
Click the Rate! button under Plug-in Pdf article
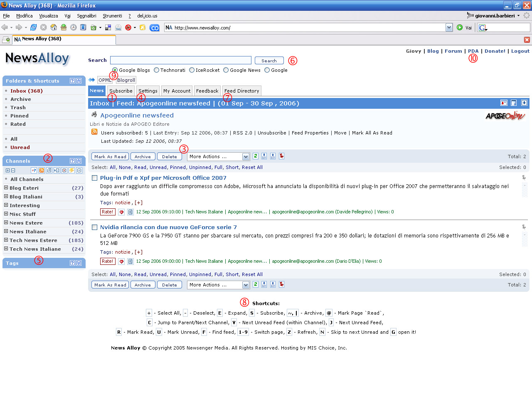pos(108,212)
